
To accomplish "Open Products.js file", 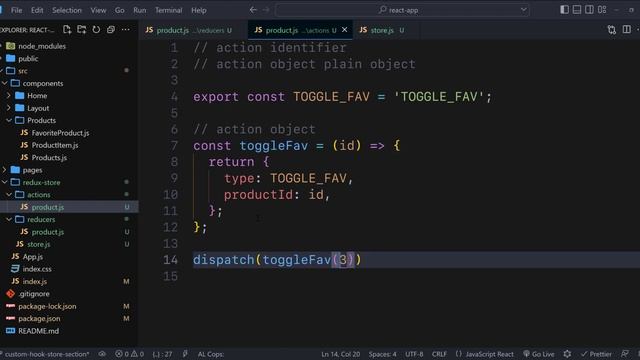I will coord(49,158).
